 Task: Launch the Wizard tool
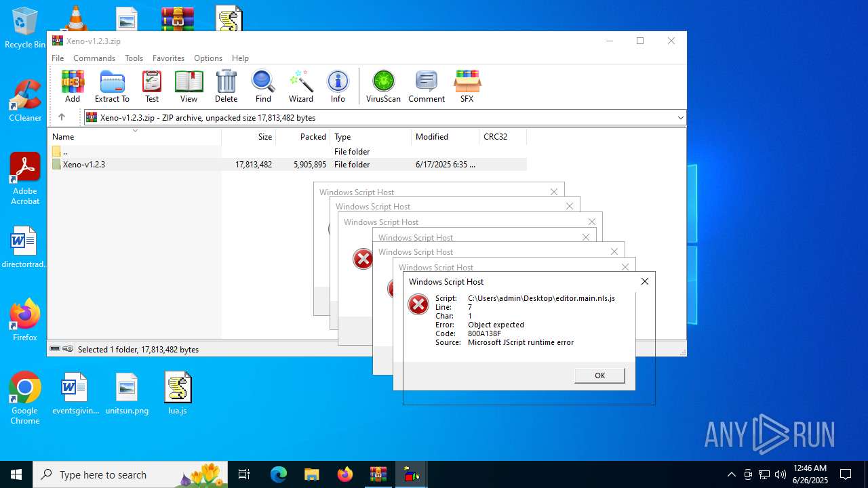coord(300,86)
